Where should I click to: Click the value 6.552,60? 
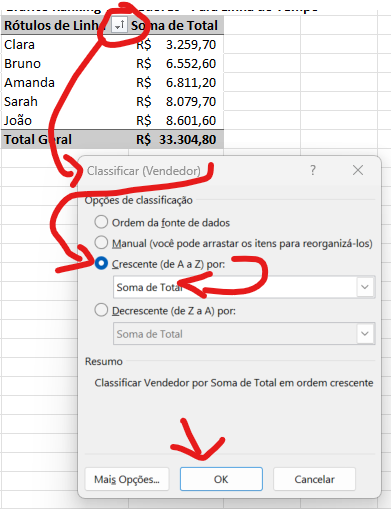point(191,64)
